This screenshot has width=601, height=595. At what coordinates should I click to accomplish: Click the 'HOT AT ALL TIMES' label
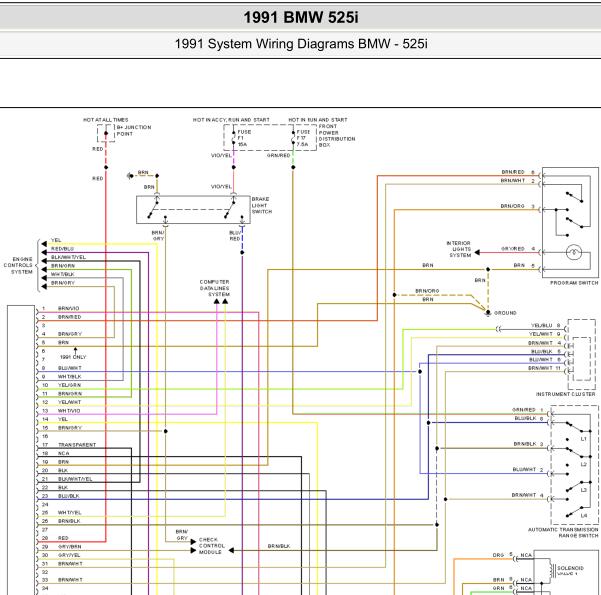106,120
